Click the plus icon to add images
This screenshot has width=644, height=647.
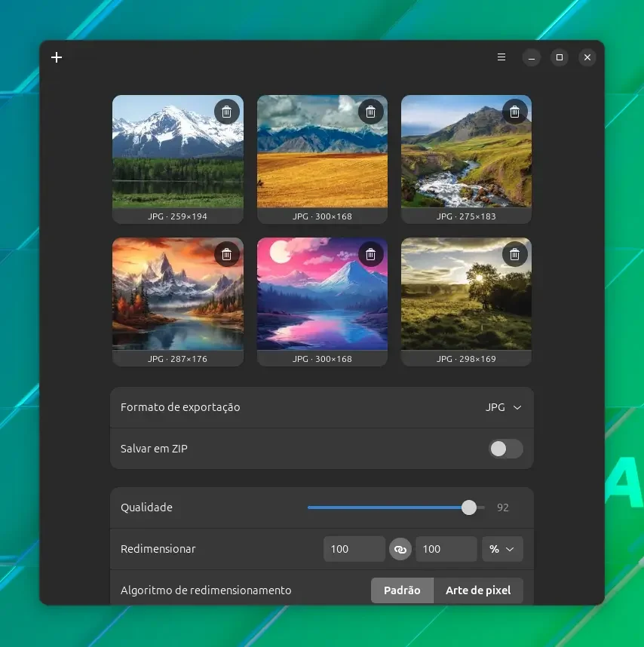click(57, 57)
